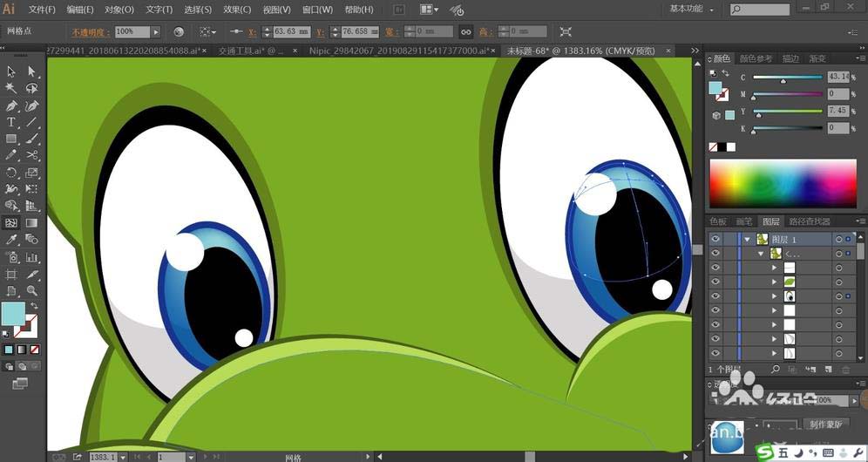Screen dimensions: 868x462
Task: Open the opacity 100% flyout arrow
Action: click(x=156, y=32)
